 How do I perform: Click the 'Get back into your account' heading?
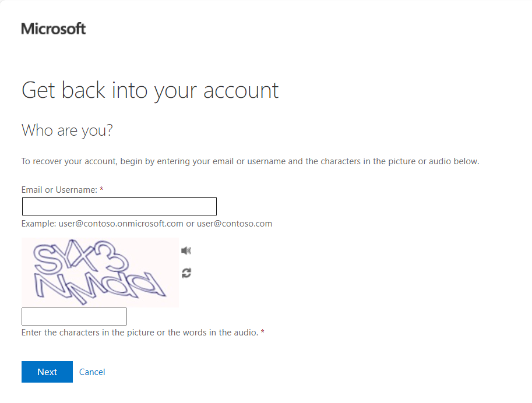pyautogui.click(x=150, y=91)
